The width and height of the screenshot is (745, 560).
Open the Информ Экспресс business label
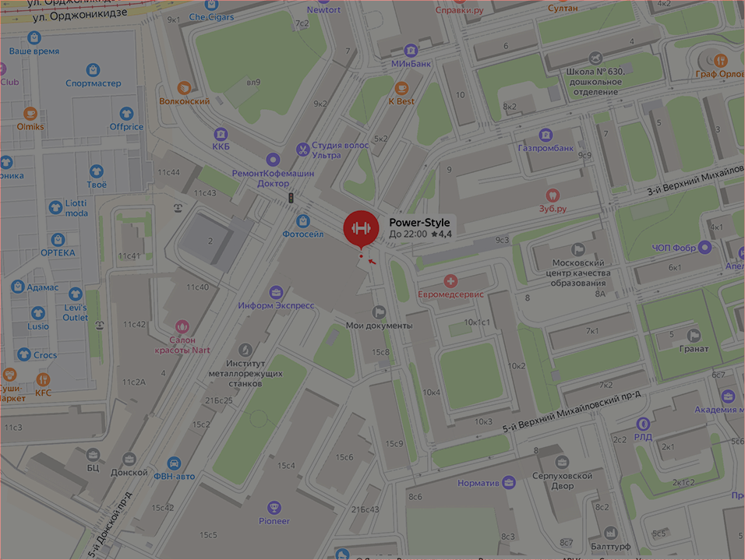tap(276, 305)
